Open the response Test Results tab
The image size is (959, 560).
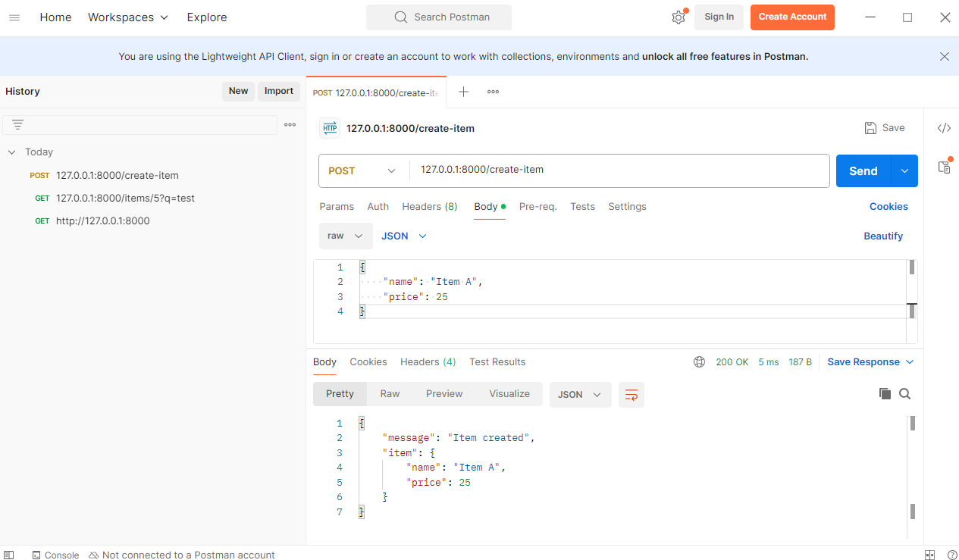click(497, 362)
